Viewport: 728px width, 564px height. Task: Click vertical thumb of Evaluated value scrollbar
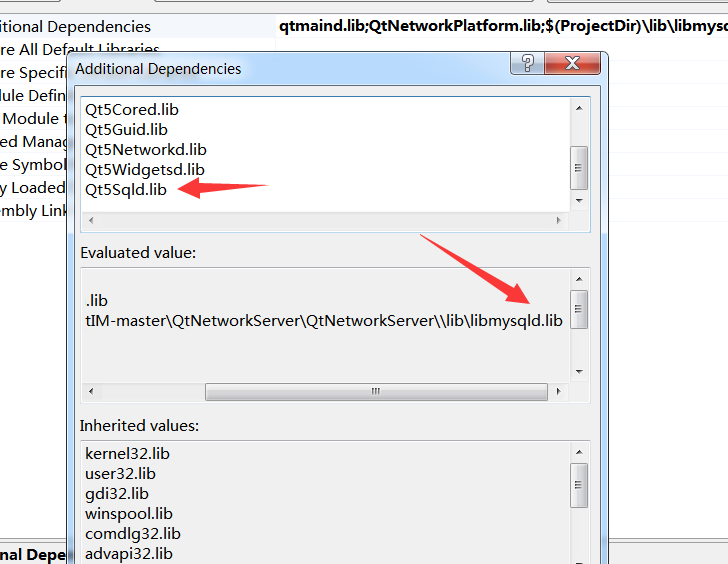tap(579, 309)
